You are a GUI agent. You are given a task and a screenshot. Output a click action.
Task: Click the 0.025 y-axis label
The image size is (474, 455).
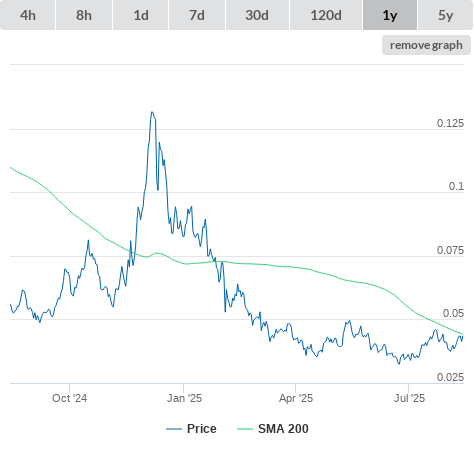pyautogui.click(x=450, y=377)
